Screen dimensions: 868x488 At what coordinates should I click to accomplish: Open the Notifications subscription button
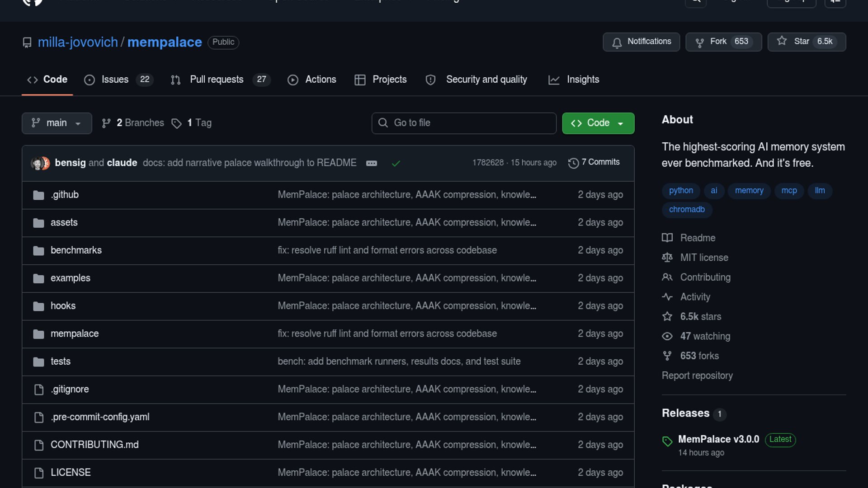click(641, 42)
